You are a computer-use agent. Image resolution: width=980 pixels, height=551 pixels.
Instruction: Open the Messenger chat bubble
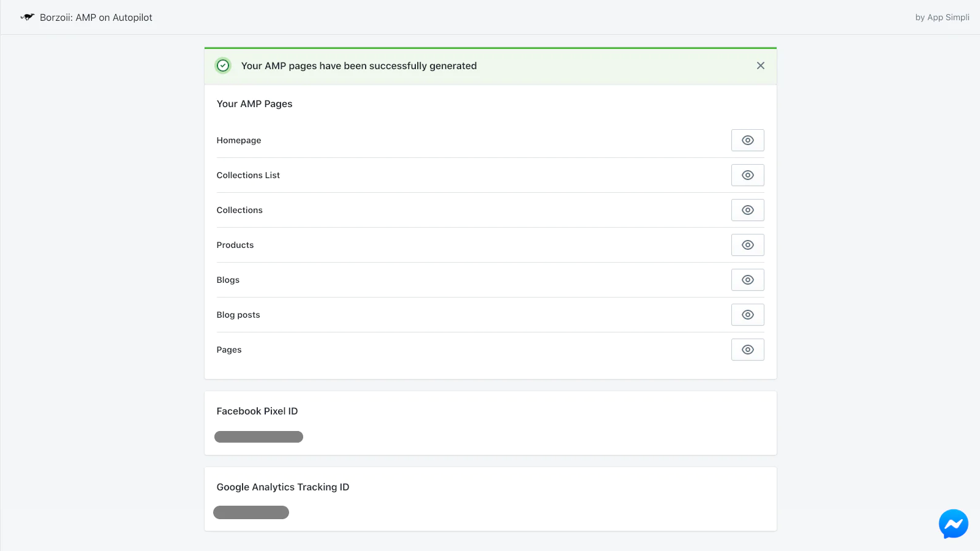(954, 524)
